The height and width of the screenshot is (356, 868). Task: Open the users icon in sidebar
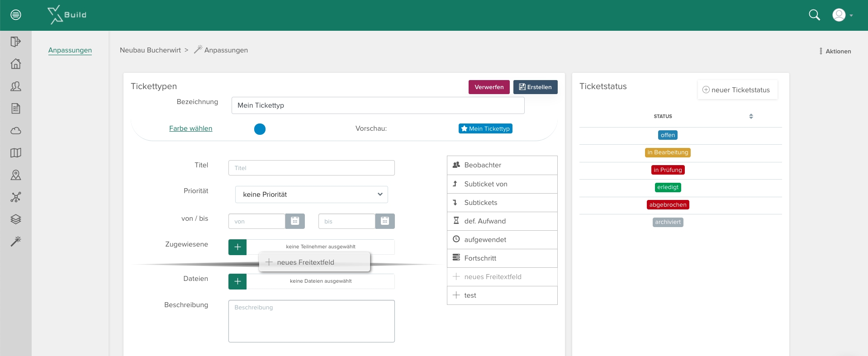pyautogui.click(x=16, y=86)
